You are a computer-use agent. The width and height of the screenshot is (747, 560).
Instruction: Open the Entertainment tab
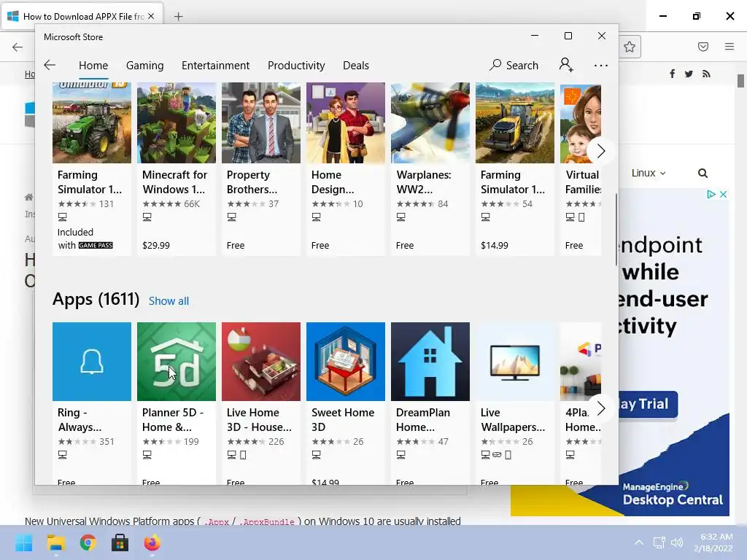(215, 65)
